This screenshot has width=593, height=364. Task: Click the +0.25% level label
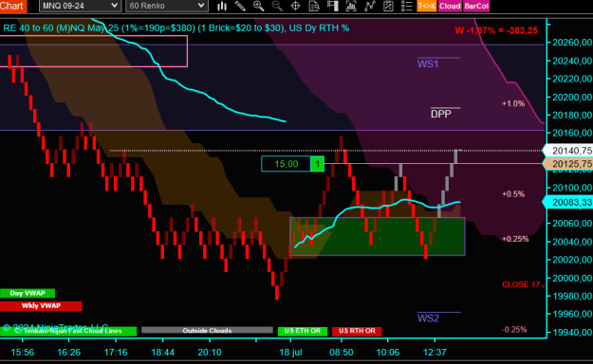(515, 239)
